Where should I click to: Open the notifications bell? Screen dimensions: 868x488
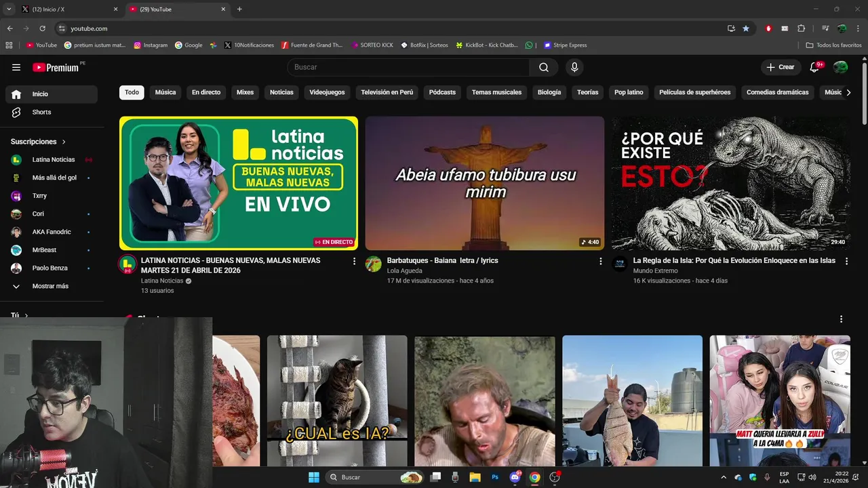pos(816,67)
